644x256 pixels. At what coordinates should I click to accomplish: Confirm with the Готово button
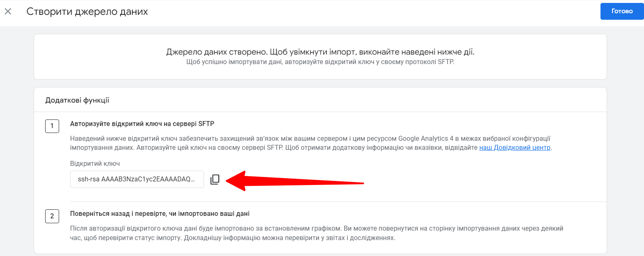coord(622,11)
